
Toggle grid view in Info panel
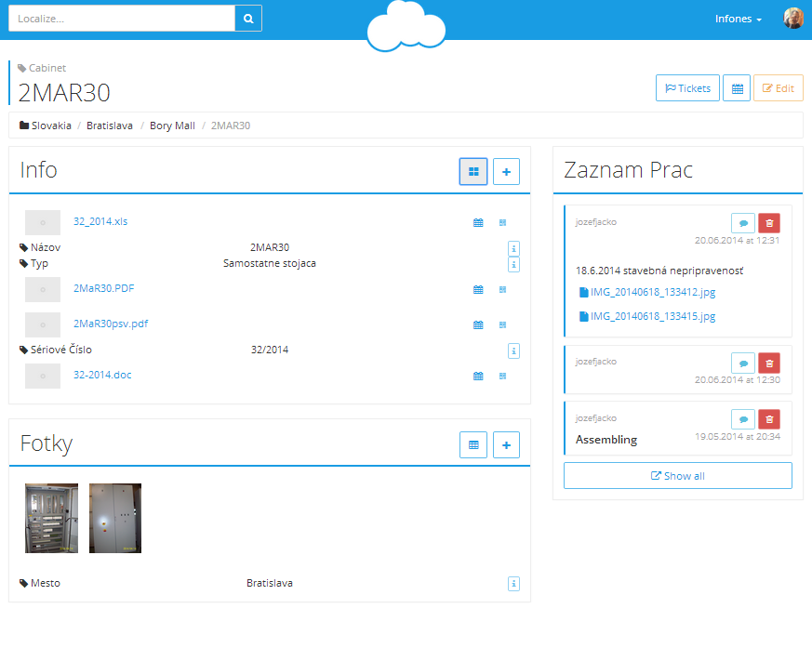click(473, 172)
